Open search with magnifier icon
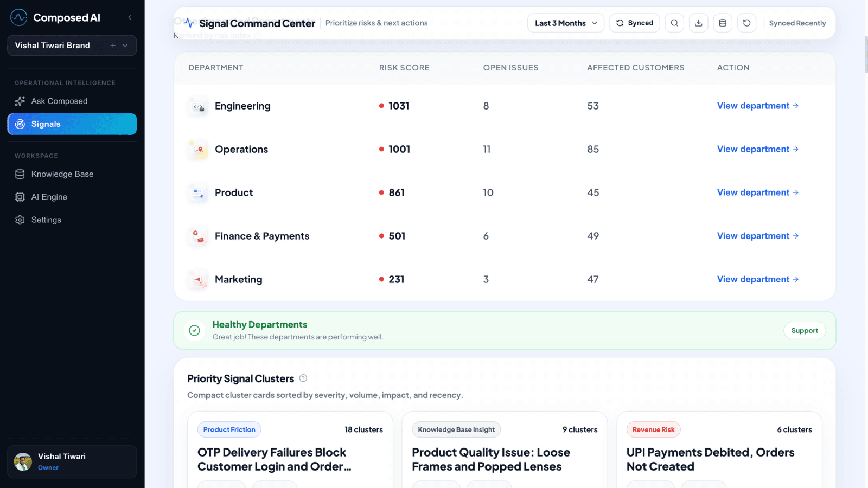 [x=674, y=23]
